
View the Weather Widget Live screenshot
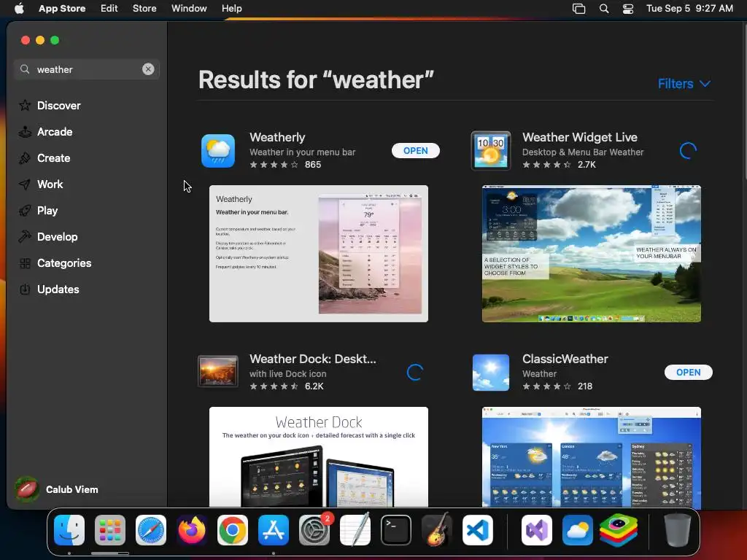[x=591, y=254]
